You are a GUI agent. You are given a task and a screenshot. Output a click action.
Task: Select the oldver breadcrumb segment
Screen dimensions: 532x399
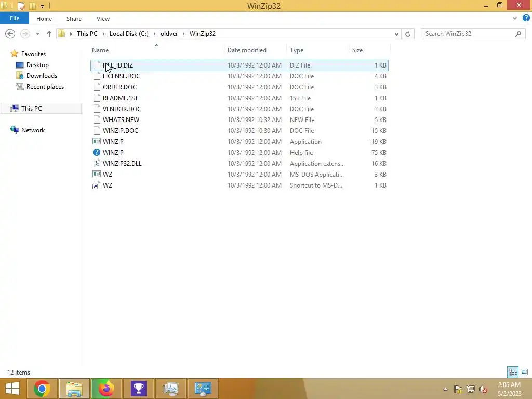[x=169, y=34]
